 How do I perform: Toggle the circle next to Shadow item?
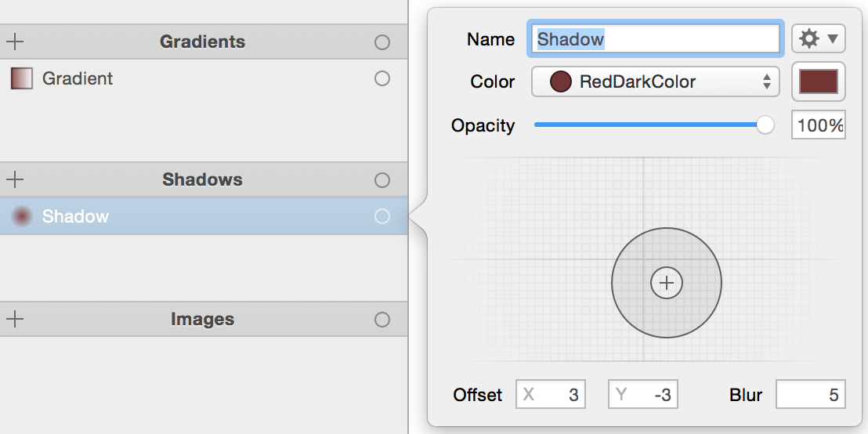coord(382,216)
